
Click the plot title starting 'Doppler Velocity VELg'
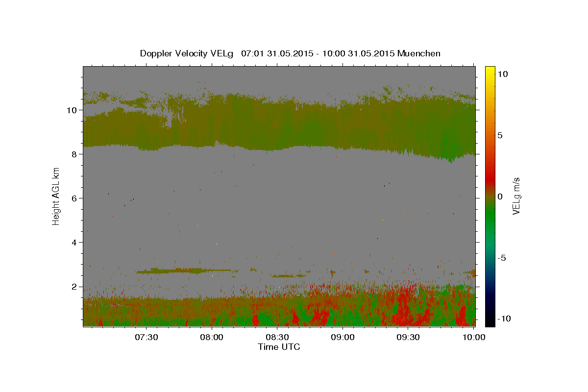290,53
